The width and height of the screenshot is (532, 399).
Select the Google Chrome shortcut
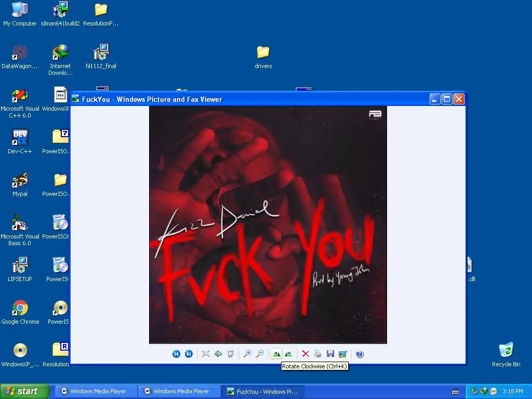[20, 312]
